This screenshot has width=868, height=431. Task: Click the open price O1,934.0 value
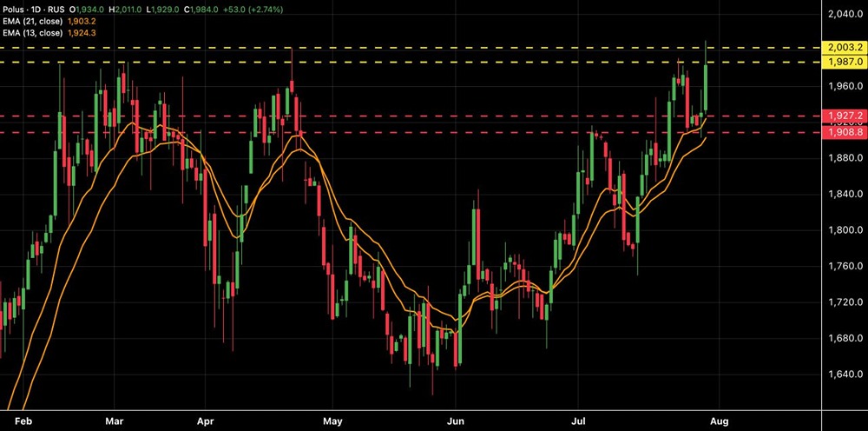coord(86,10)
